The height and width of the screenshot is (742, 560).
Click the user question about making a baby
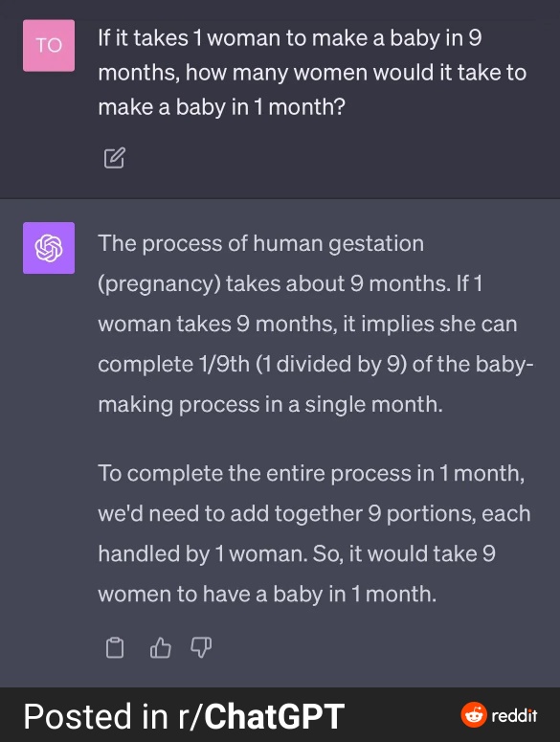tap(312, 73)
